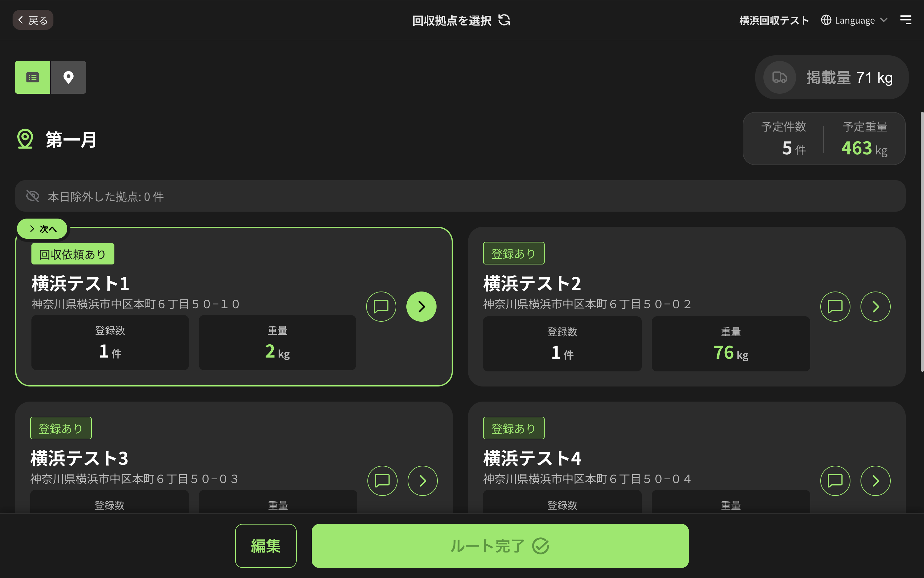This screenshot has width=924, height=578.
Task: Click the 横浜テスト2 name
Action: click(532, 283)
